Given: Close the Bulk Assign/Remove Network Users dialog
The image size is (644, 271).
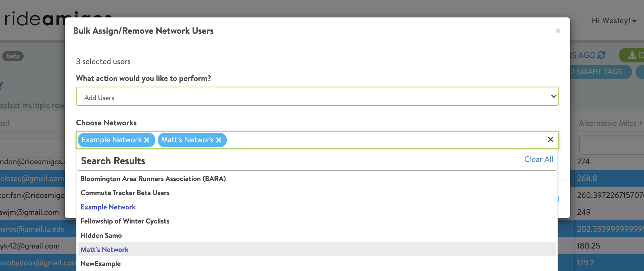Looking at the screenshot, I should (x=558, y=31).
